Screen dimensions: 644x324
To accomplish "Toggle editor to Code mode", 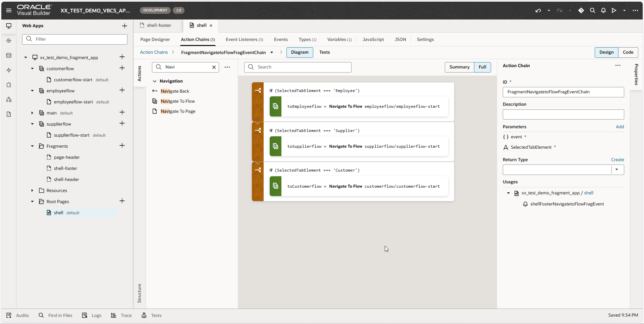I will click(628, 52).
